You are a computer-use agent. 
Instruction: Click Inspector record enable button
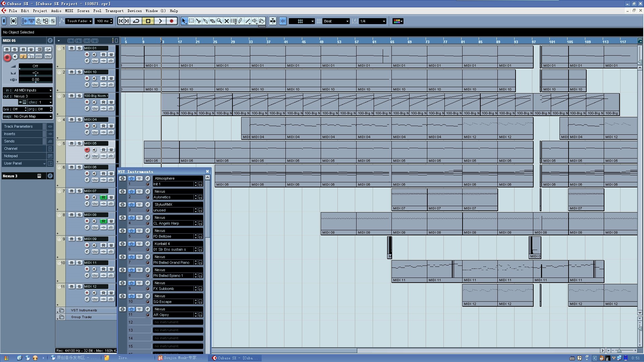[x=7, y=57]
